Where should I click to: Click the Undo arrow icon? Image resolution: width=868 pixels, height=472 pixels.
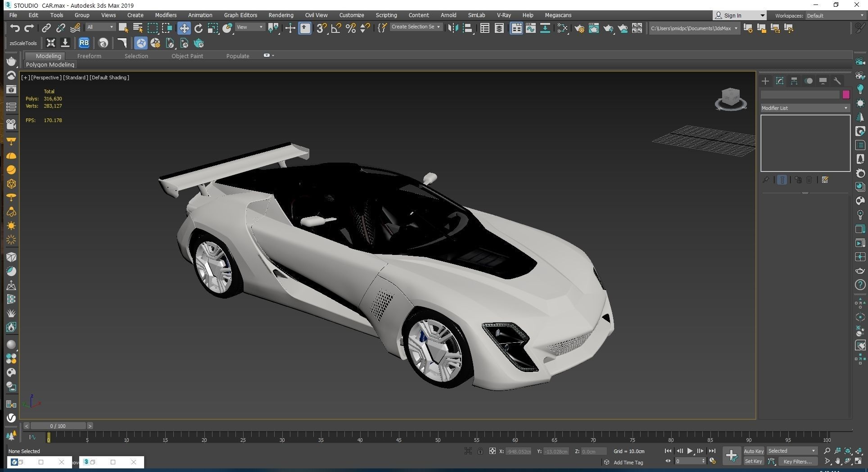coord(15,28)
